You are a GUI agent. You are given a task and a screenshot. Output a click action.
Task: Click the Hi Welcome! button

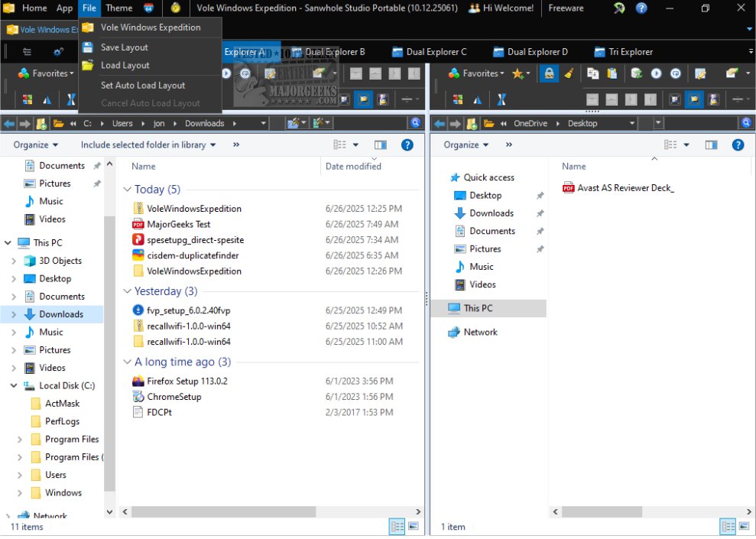[501, 8]
